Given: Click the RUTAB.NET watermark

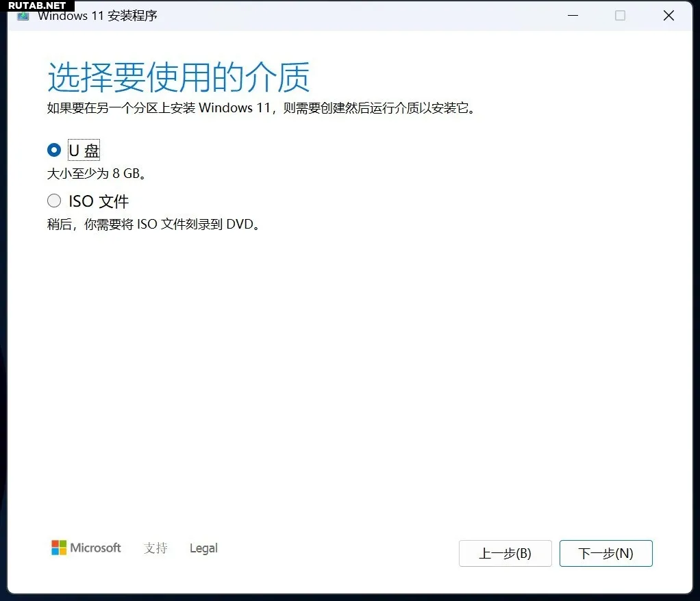Looking at the screenshot, I should [37, 5].
